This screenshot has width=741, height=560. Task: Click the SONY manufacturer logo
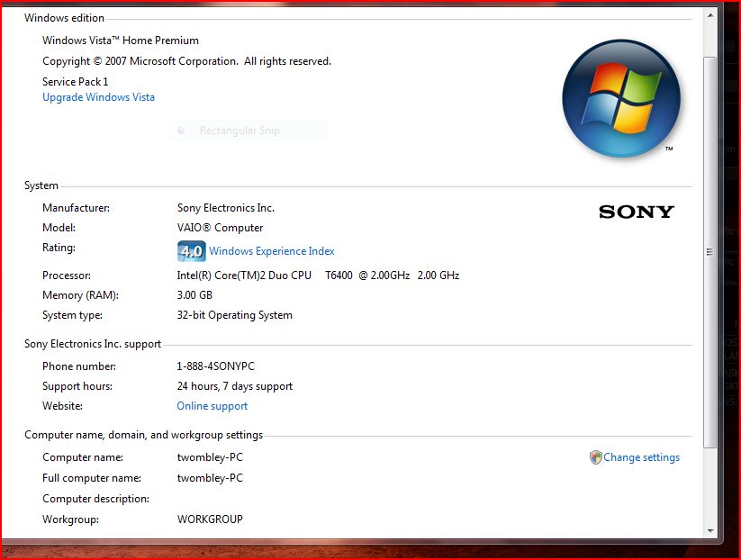click(x=636, y=212)
